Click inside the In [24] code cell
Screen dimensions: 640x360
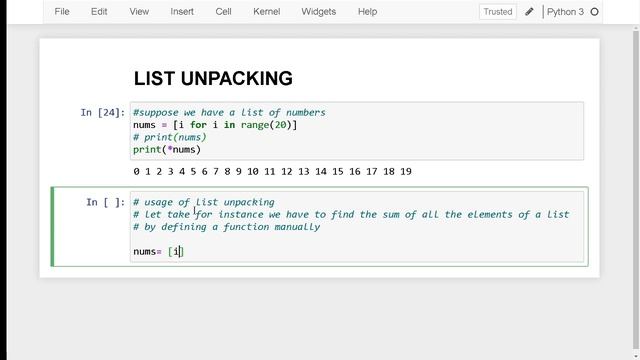point(357,131)
